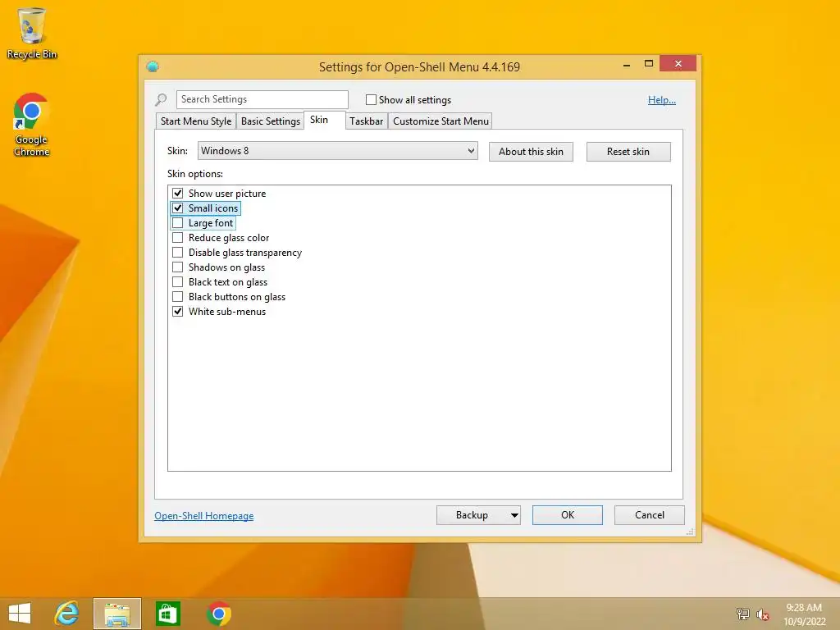Switch to the Start Menu Style tab
Screen dimensions: 840x630
pos(196,121)
